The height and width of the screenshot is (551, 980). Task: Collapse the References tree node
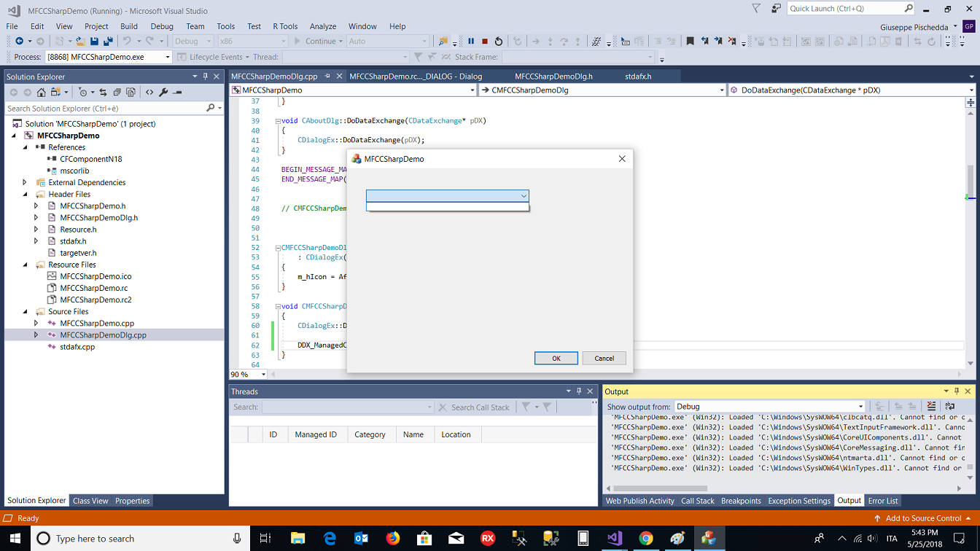click(x=25, y=147)
